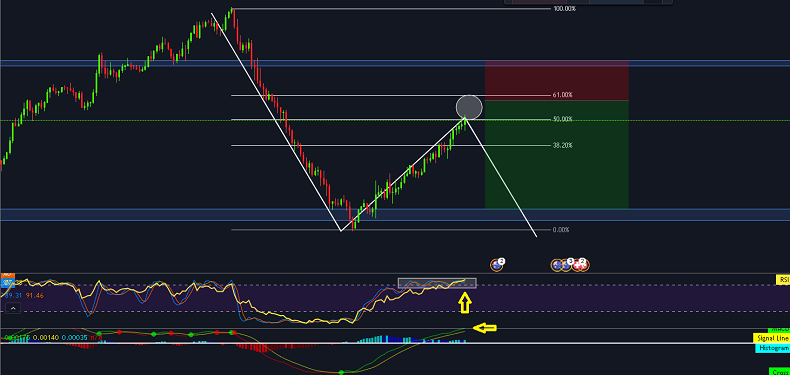Viewport: 790px width, 375px height.
Task: Select the green profit target zone
Action: [557, 154]
